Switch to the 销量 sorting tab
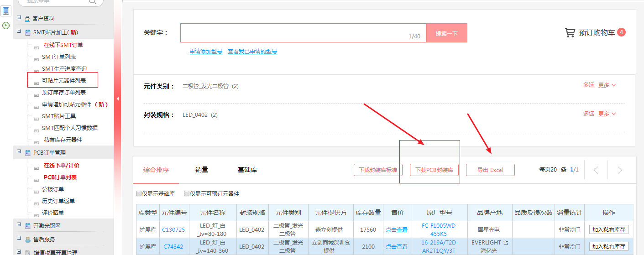 click(x=202, y=170)
